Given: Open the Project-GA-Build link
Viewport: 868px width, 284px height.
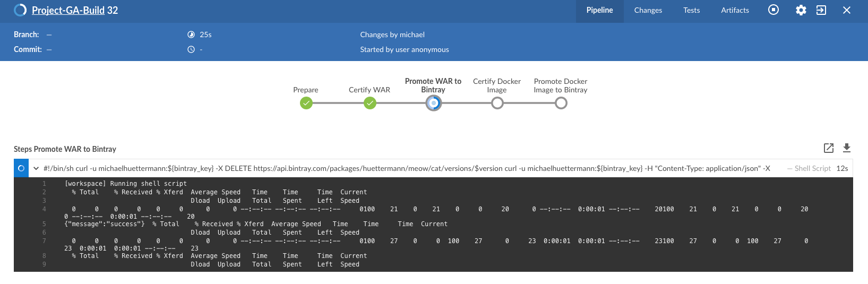Looking at the screenshot, I should point(68,10).
